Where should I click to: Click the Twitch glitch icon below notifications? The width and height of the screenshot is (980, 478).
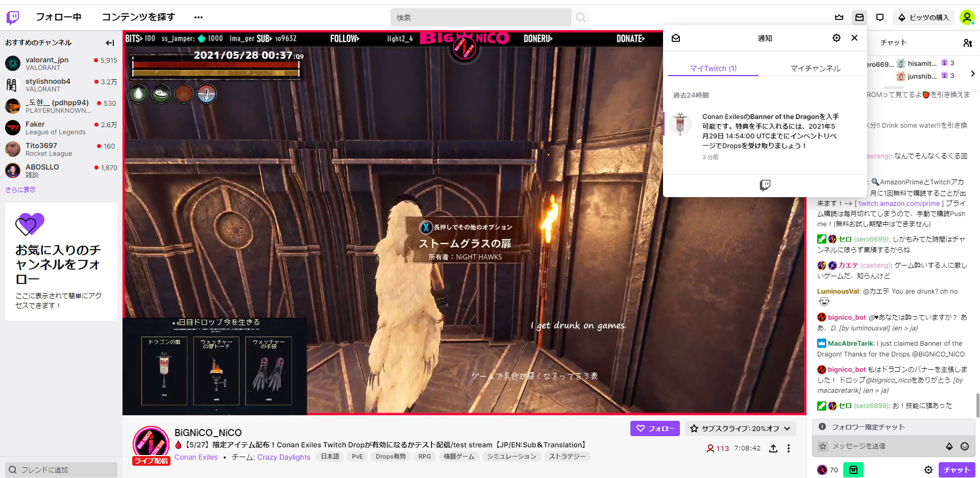[765, 185]
